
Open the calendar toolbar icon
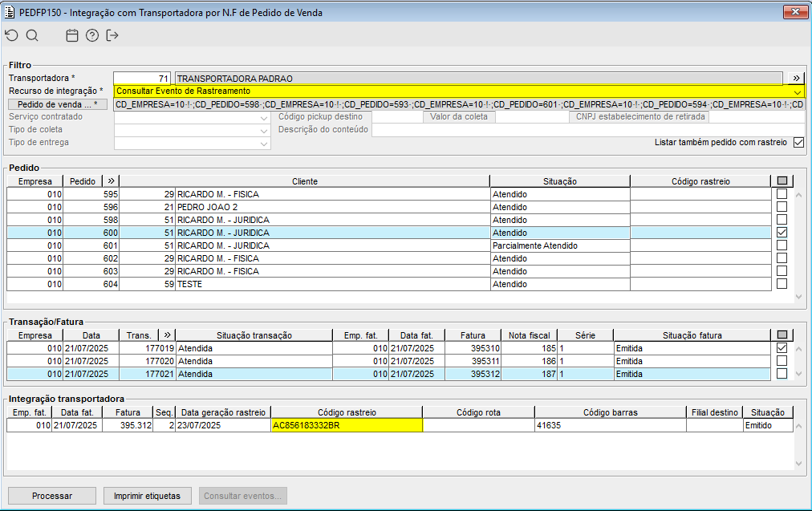(x=72, y=35)
